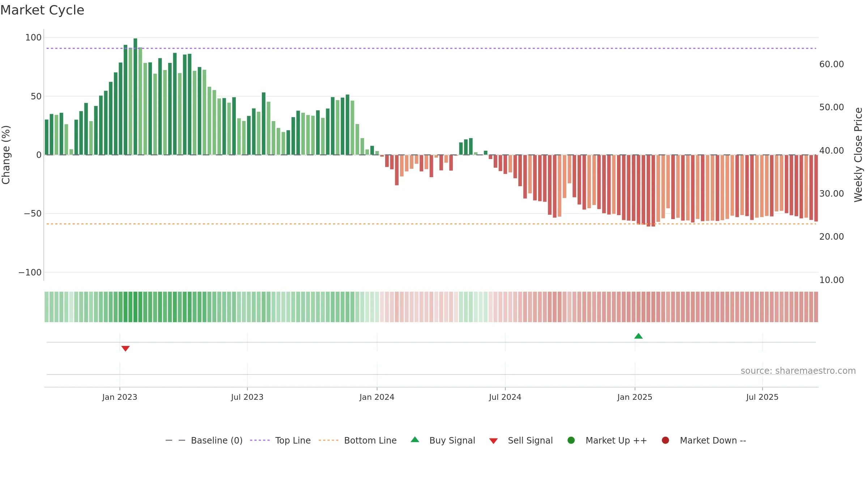
Task: Click the 10.00 tick on the price axis
Action: click(x=831, y=280)
